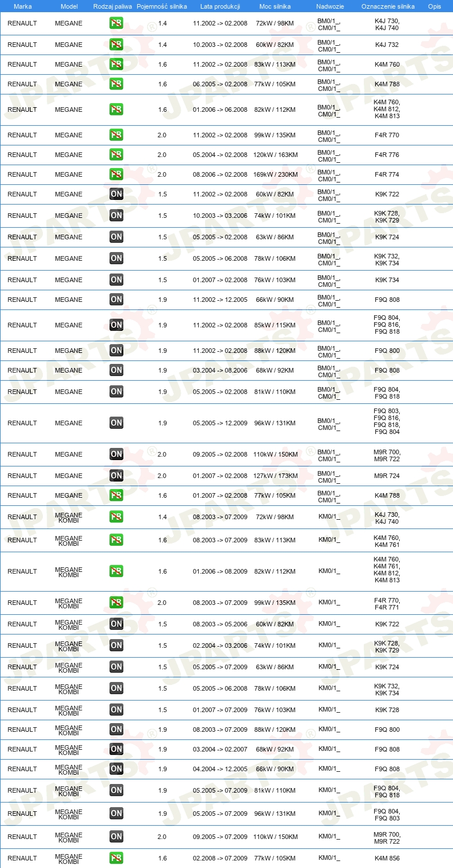
Task: Click production years 05.2004 -> 02.2008
Action: tap(220, 155)
